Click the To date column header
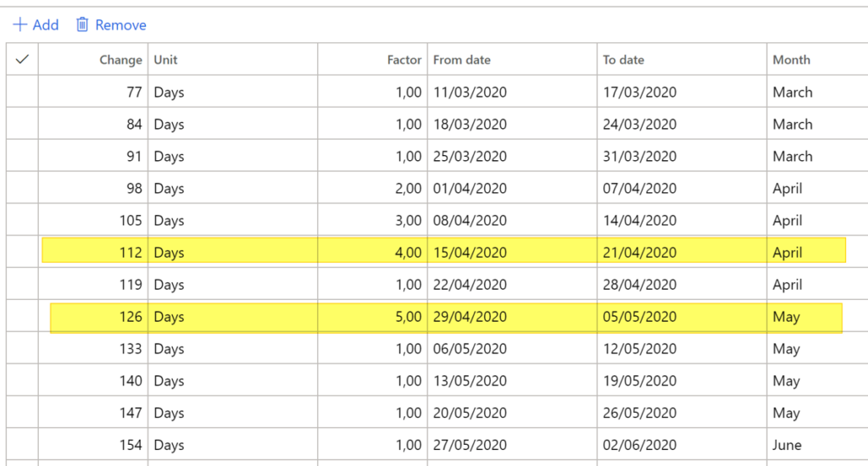This screenshot has height=466, width=868. pyautogui.click(x=682, y=59)
